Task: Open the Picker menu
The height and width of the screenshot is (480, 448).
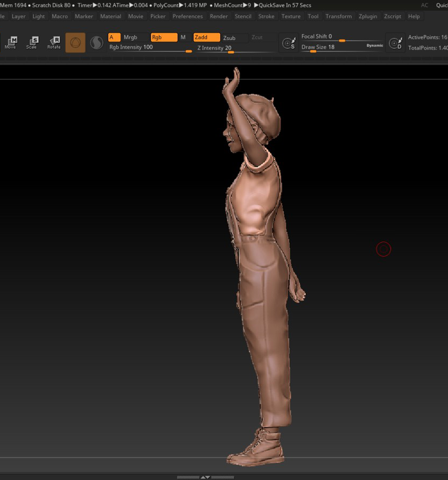Action: (x=158, y=16)
